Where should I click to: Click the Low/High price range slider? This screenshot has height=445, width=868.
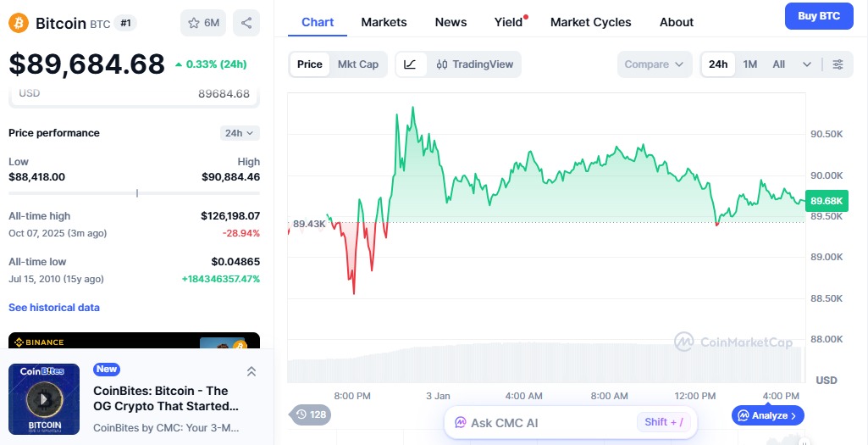coord(134,193)
